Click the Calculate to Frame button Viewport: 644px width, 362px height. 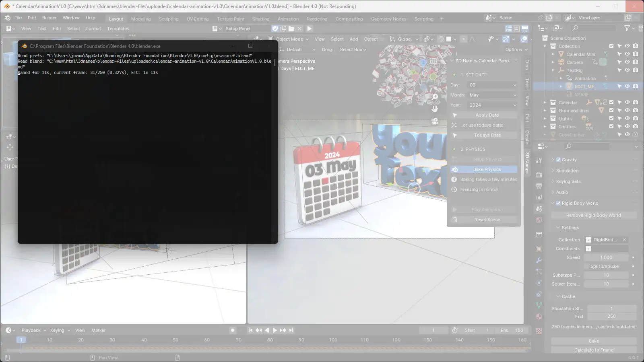coord(594,350)
